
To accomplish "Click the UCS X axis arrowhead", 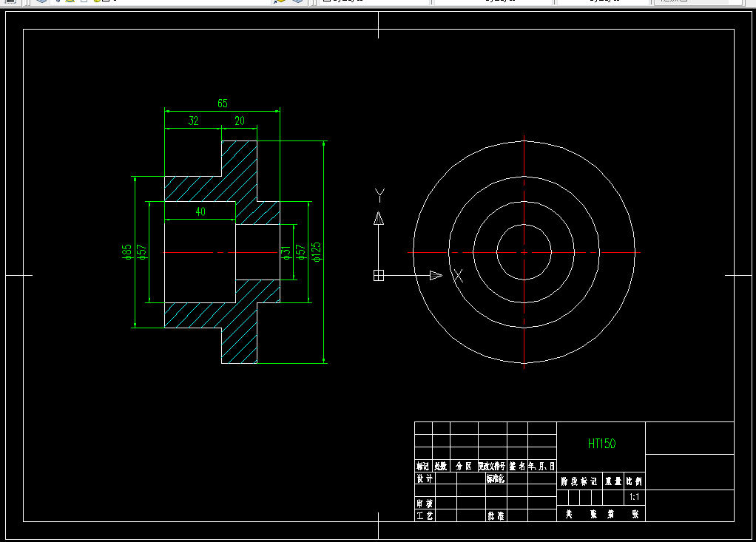I will click(x=436, y=275).
